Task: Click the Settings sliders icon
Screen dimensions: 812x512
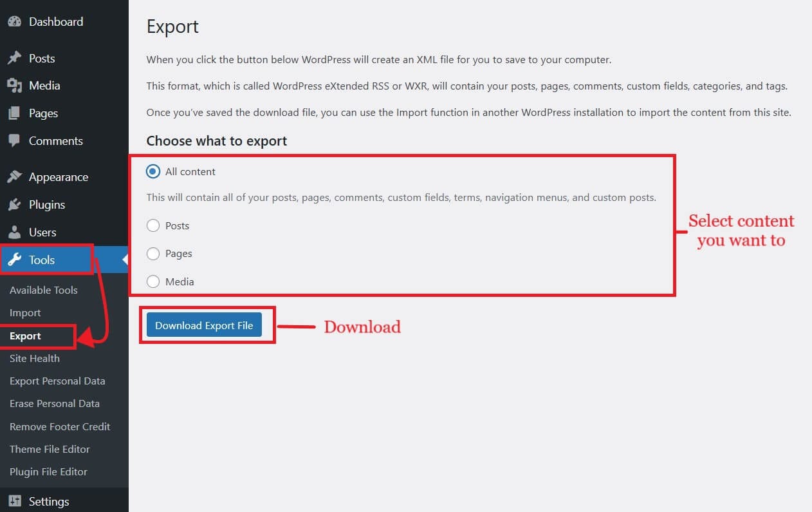Action: click(x=14, y=501)
